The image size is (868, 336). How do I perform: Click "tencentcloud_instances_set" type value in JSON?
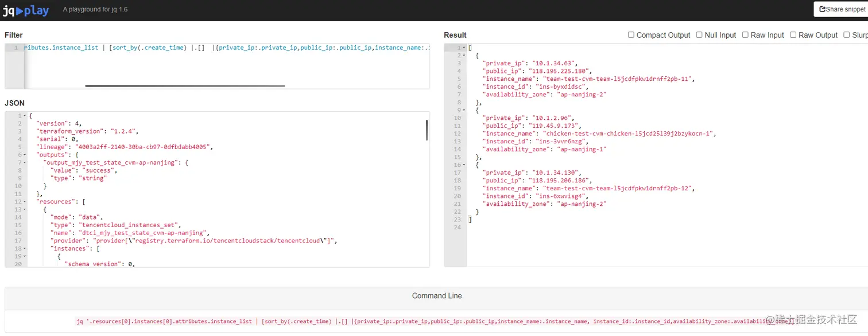tap(129, 225)
